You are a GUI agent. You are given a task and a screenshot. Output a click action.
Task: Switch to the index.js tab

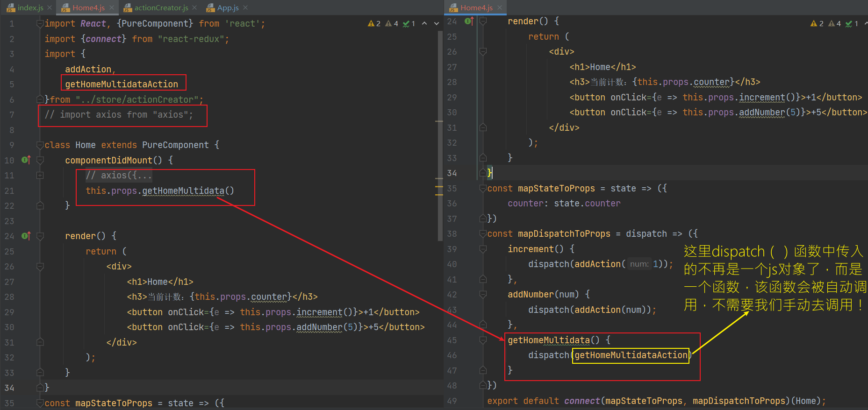click(x=30, y=7)
